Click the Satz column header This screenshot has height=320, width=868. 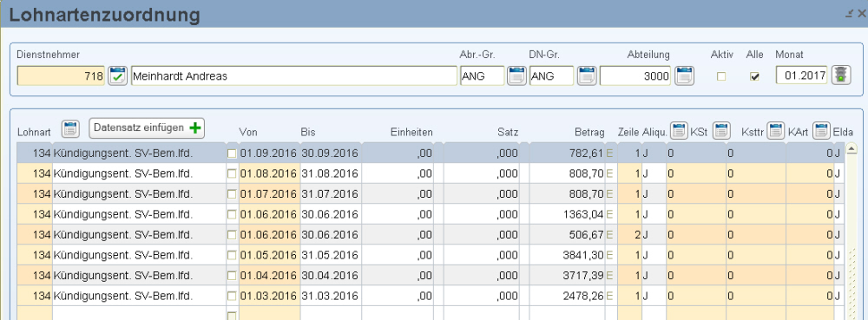pyautogui.click(x=508, y=133)
